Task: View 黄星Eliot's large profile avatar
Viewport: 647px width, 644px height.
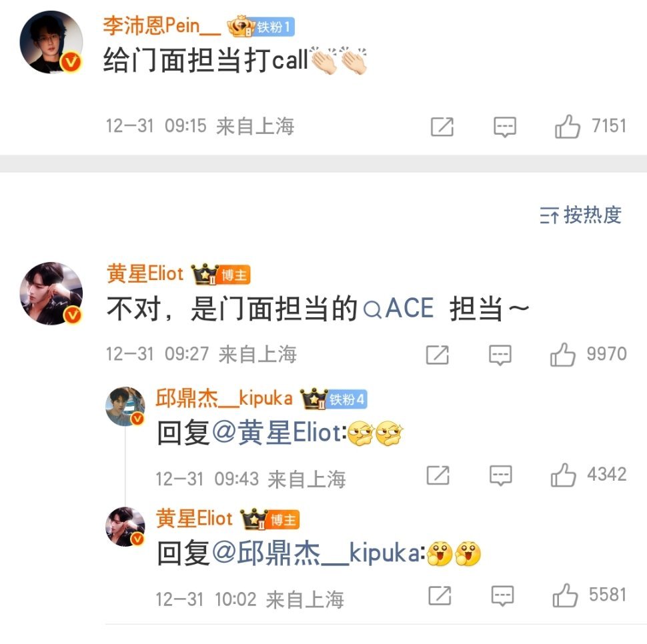Action: point(51,293)
